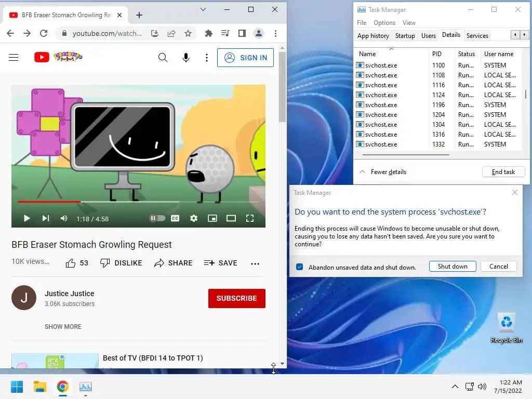Screen dimensions: 532x399
Task: Bookmark this tab with star icon
Action: click(x=188, y=33)
